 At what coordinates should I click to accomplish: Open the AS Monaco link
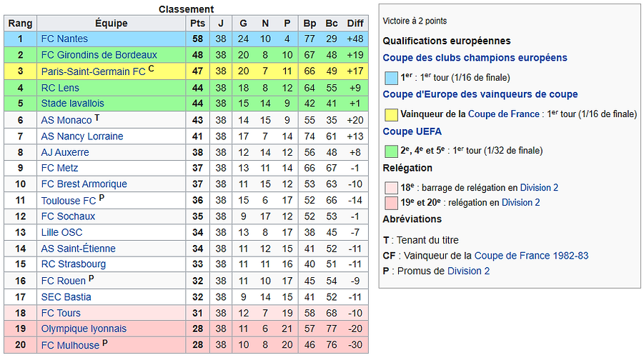pos(66,120)
